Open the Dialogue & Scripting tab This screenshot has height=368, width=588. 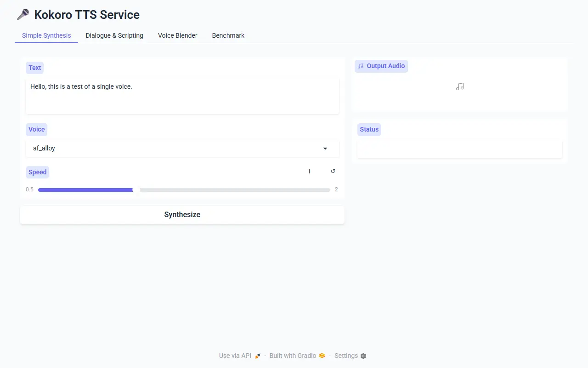(x=114, y=35)
